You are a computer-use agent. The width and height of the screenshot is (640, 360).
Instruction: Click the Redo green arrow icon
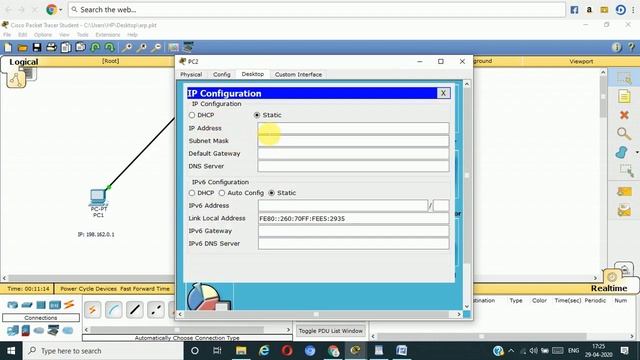109,48
